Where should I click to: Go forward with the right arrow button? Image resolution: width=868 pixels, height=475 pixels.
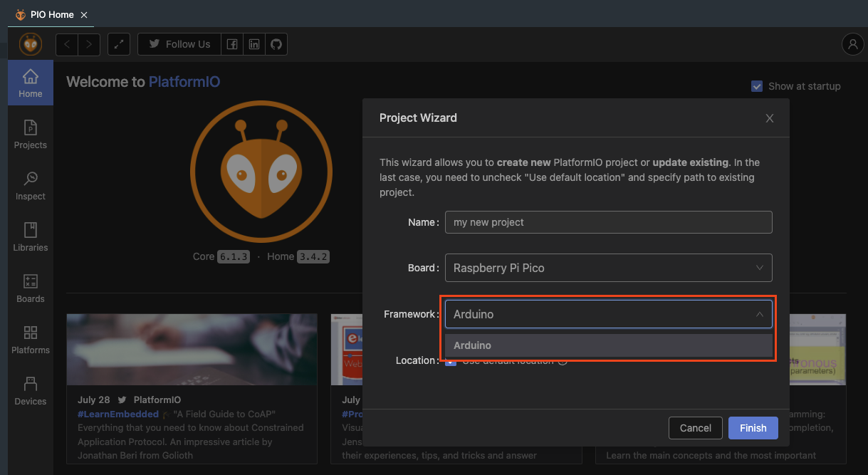point(89,44)
